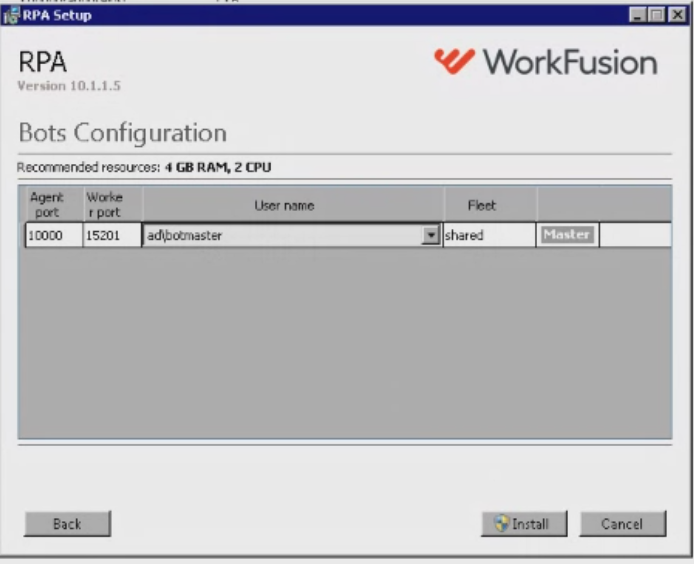Maximize the RPA Setup window
This screenshot has height=564, width=694.
click(x=657, y=15)
